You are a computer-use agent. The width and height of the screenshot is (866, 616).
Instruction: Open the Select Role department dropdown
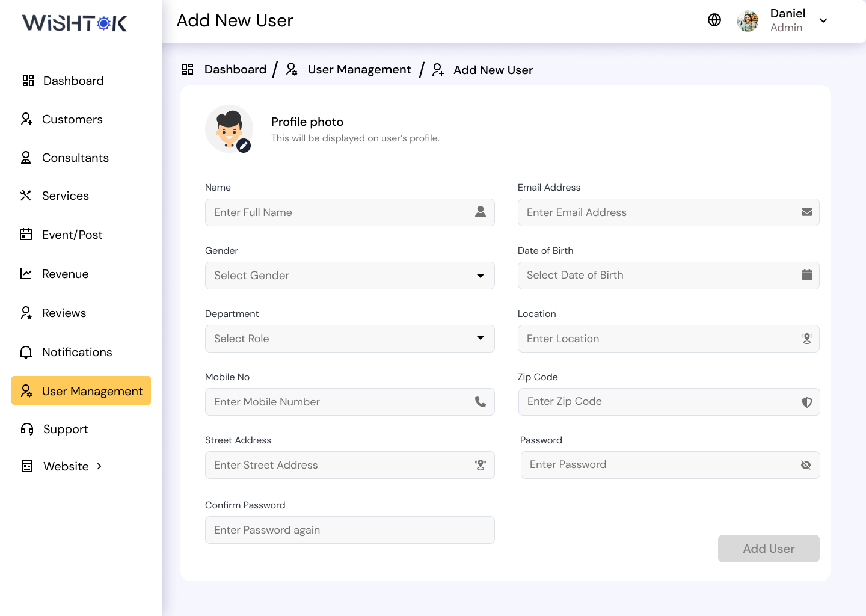pyautogui.click(x=349, y=339)
